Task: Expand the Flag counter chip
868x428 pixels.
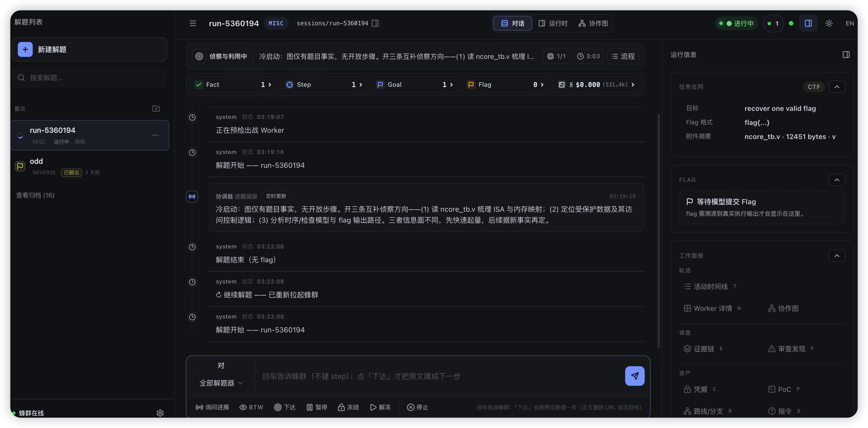Action: [x=505, y=85]
